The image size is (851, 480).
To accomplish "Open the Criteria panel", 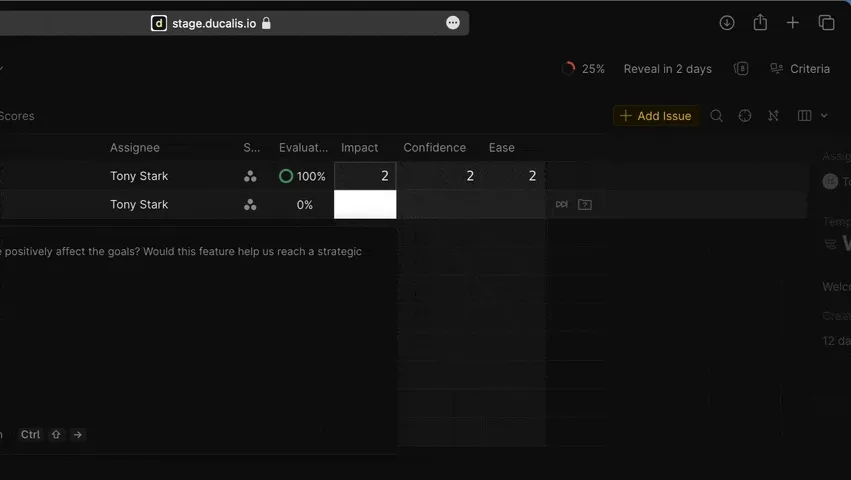I will click(x=800, y=69).
